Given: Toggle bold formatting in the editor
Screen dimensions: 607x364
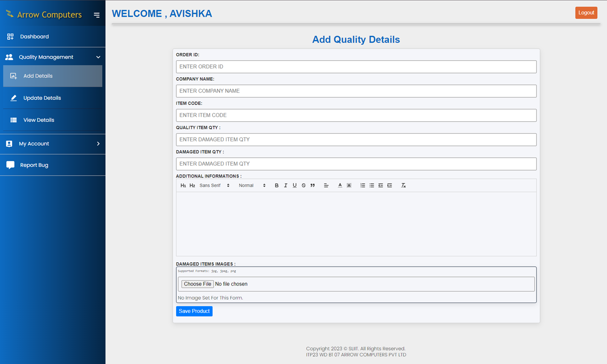Looking at the screenshot, I should (x=276, y=185).
